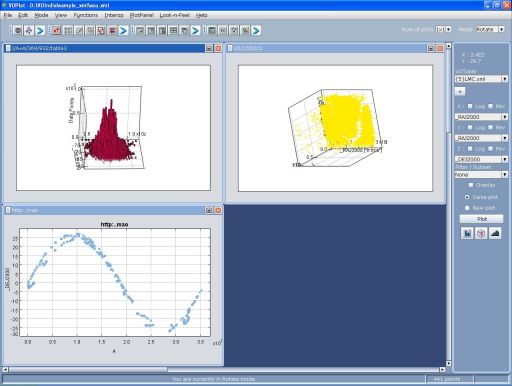Open the Mode menu

[41, 15]
